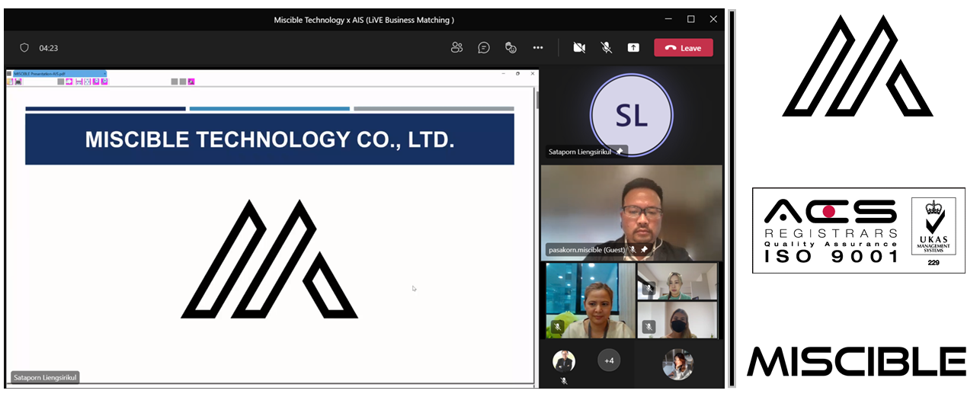Click the MISCIBLE TECHNOLOGY CO., LTD. slide heading
The height and width of the screenshot is (397, 980).
click(270, 139)
